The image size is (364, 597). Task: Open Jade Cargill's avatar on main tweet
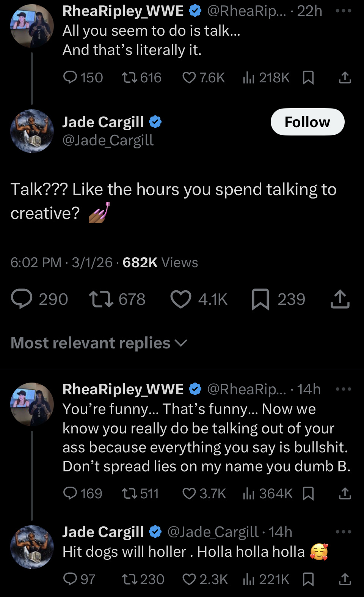pyautogui.click(x=32, y=131)
